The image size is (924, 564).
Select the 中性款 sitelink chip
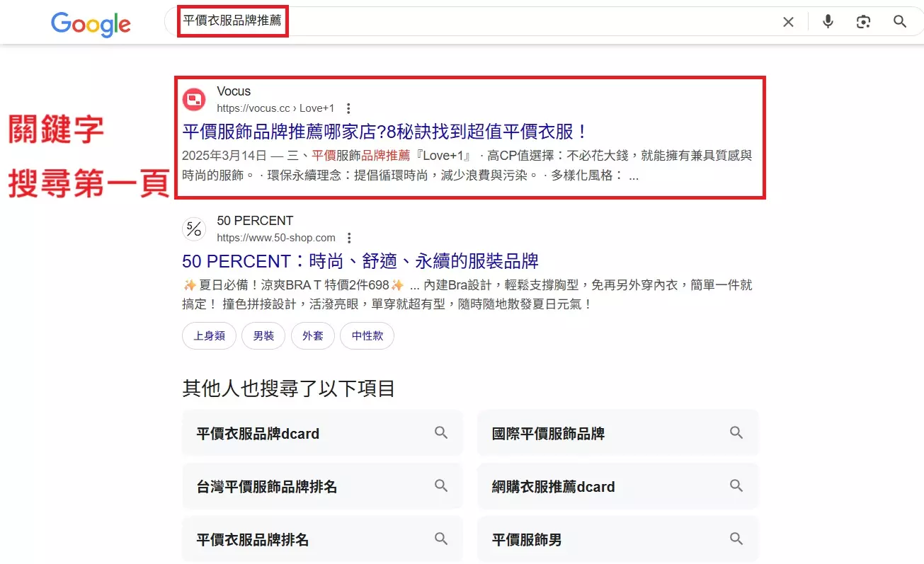point(367,336)
